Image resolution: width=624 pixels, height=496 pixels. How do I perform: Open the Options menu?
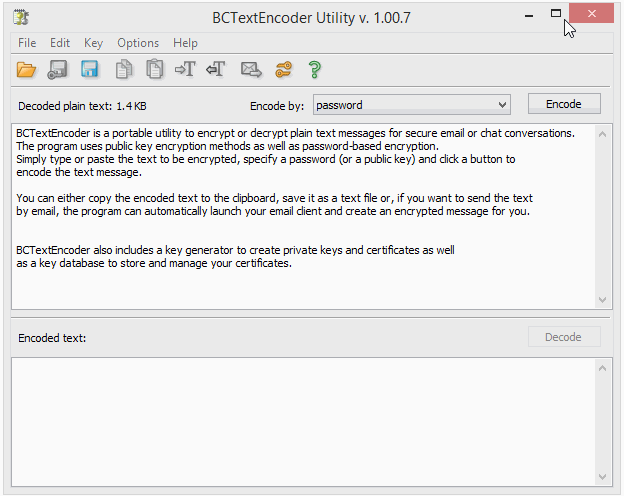pos(138,43)
